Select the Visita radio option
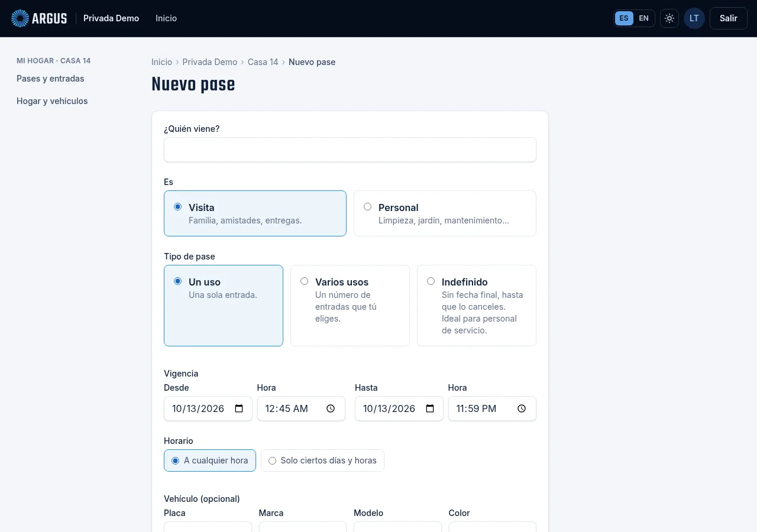This screenshot has width=757, height=532. (255, 213)
